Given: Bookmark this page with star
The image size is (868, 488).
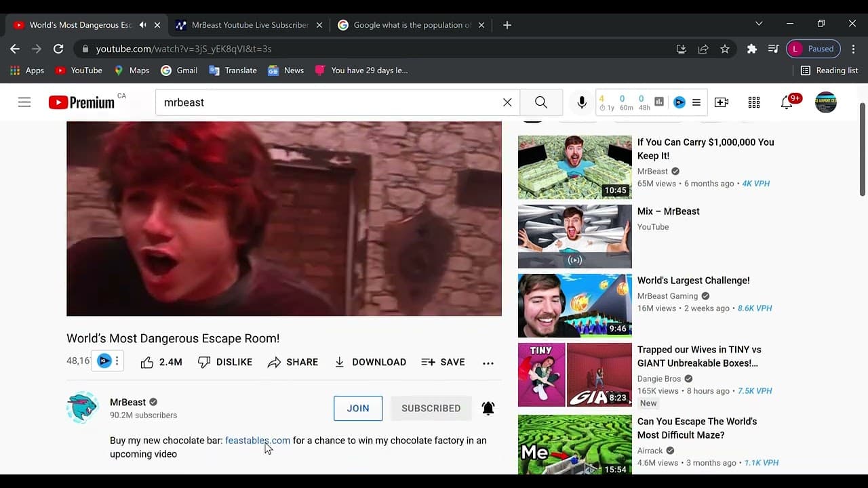Looking at the screenshot, I should click(x=725, y=49).
